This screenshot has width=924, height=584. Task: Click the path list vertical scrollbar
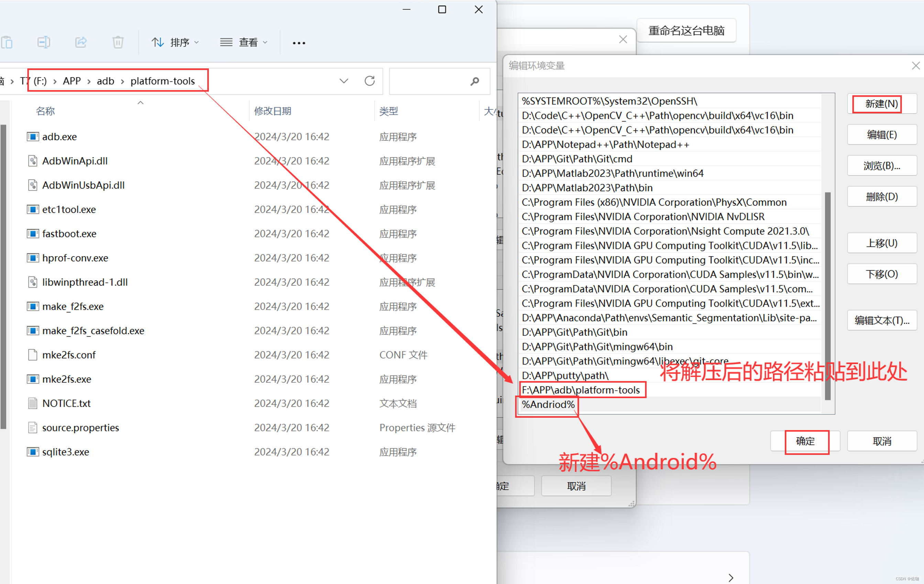828,296
